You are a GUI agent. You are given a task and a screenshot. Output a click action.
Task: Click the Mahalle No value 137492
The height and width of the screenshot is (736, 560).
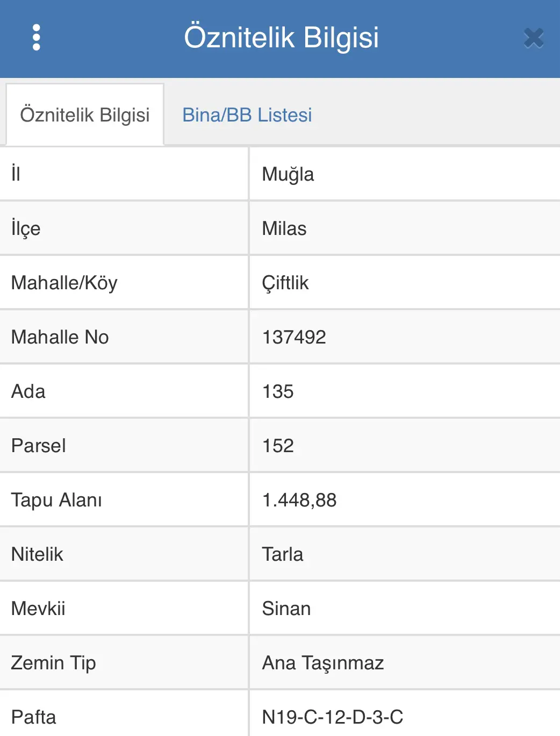click(294, 337)
